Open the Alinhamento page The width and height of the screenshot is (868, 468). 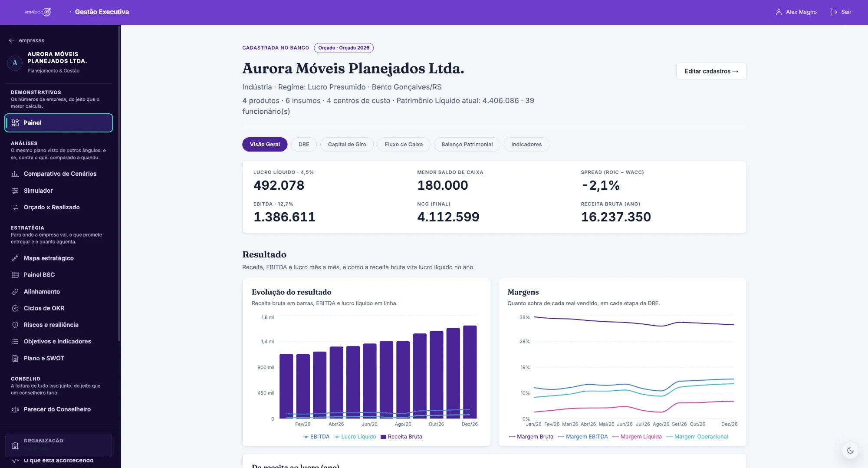59,292
